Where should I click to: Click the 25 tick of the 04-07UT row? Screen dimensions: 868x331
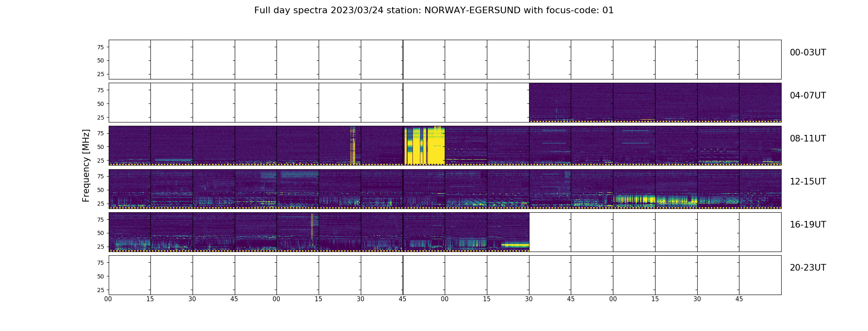tap(100, 118)
